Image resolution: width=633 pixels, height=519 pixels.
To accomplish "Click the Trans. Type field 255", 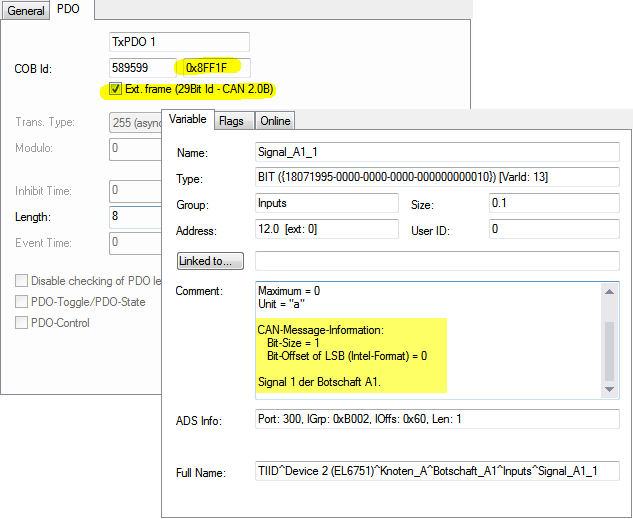I will coord(135,123).
